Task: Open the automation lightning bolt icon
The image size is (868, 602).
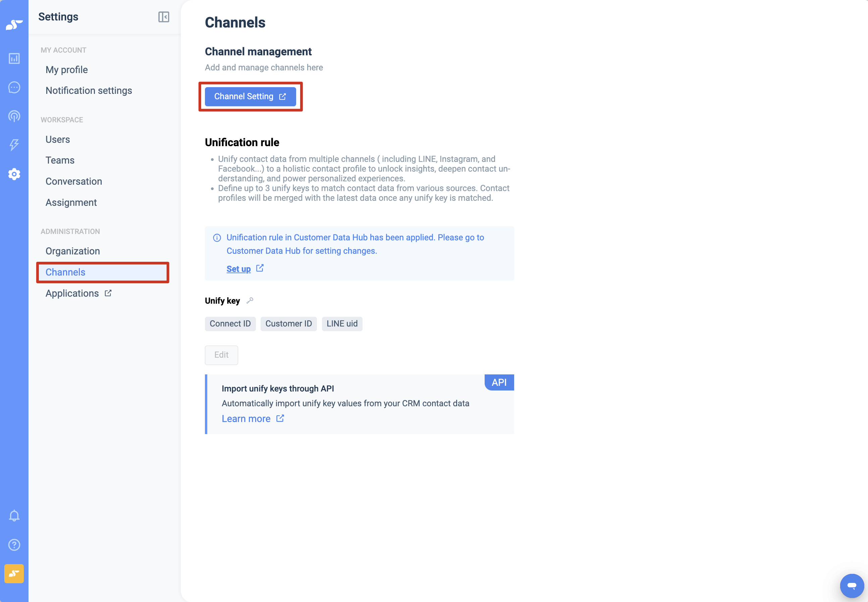Action: tap(14, 145)
